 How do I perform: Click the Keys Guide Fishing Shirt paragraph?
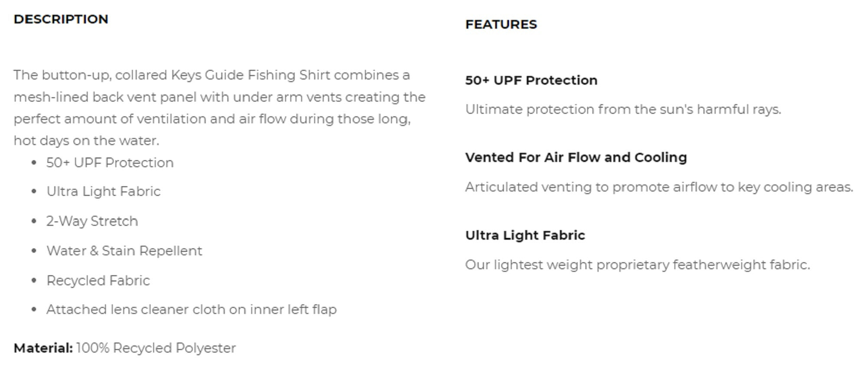pyautogui.click(x=219, y=97)
